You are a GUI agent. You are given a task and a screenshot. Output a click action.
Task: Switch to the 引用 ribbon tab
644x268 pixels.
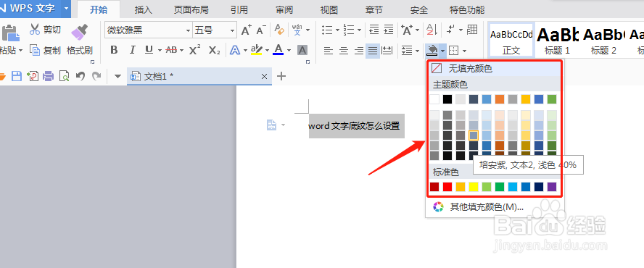(239, 9)
